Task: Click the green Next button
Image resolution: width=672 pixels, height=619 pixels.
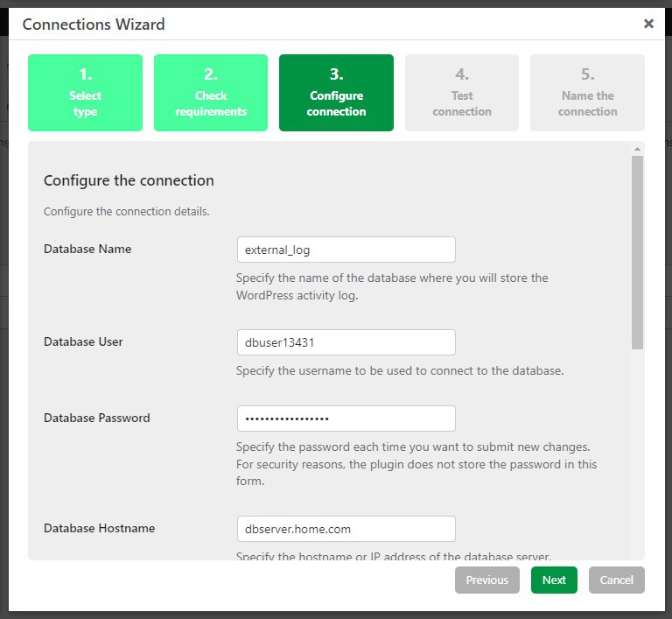Action: point(554,580)
